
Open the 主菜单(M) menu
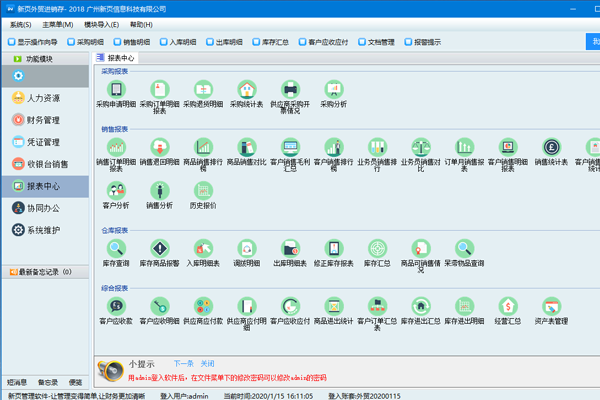[x=58, y=24]
